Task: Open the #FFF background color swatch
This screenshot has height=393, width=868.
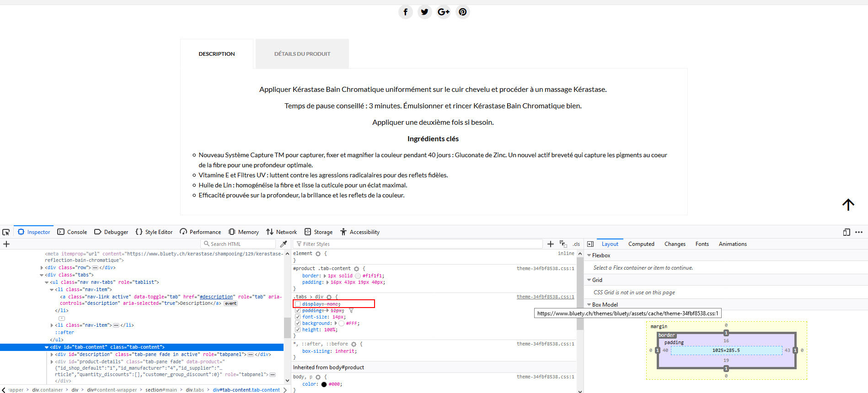Action: click(x=341, y=324)
